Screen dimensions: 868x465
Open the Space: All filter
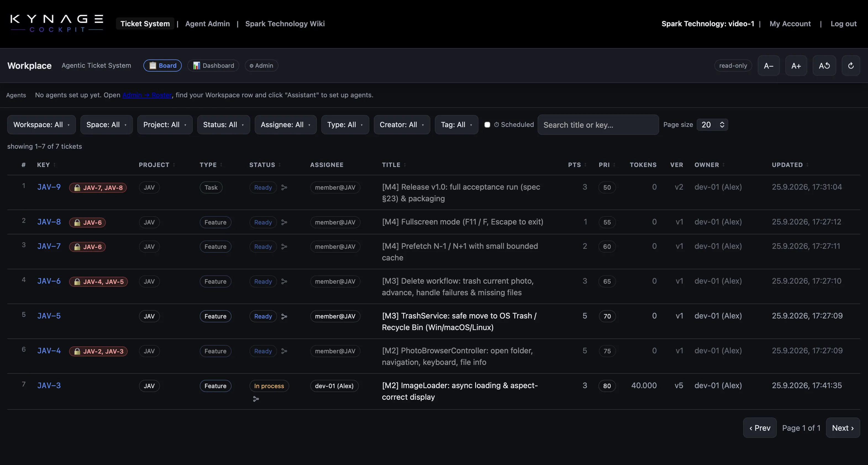[x=106, y=125]
